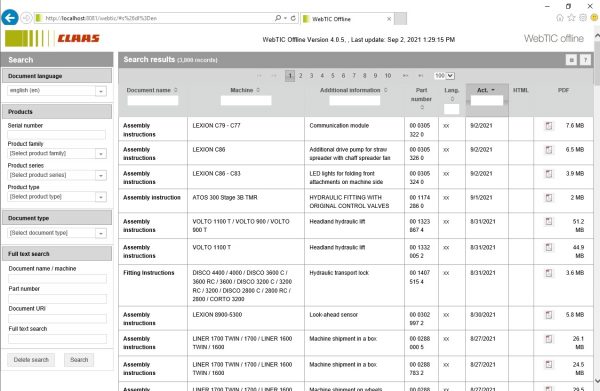Open PDF for LED lights row

pos(549,174)
